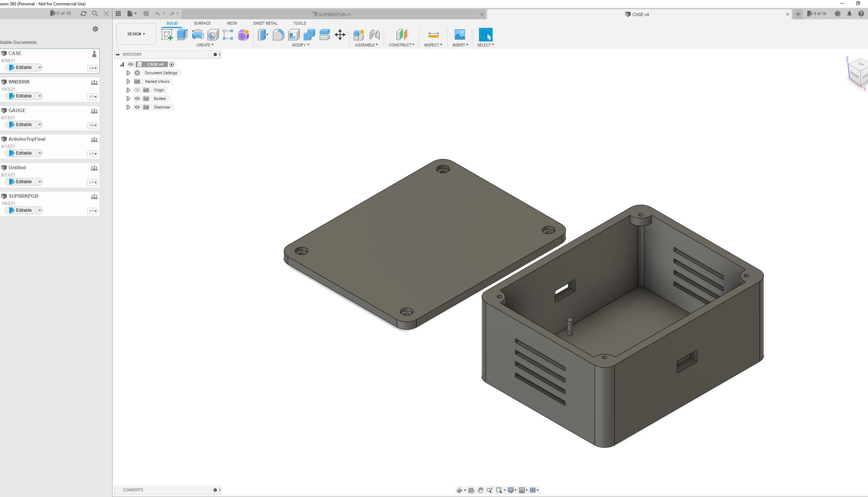Viewport: 868px width, 497px height.
Task: Select the Extrude tool
Action: coord(182,35)
